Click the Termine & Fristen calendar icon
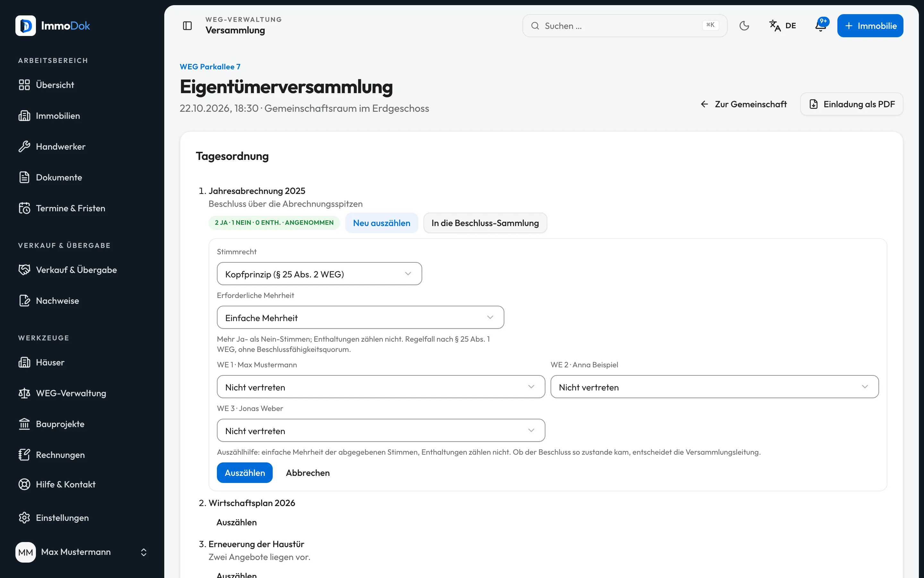 pyautogui.click(x=24, y=208)
